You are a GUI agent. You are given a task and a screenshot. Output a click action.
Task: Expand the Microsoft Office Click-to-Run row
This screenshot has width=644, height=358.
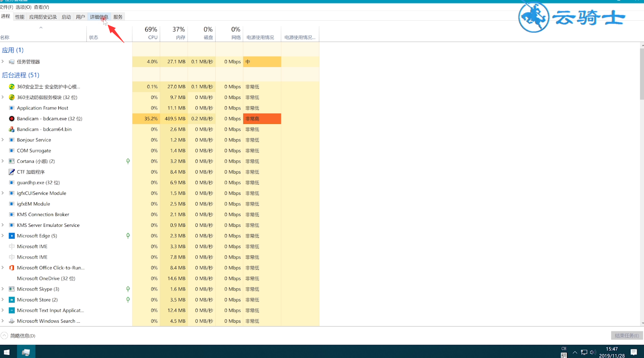coord(3,268)
